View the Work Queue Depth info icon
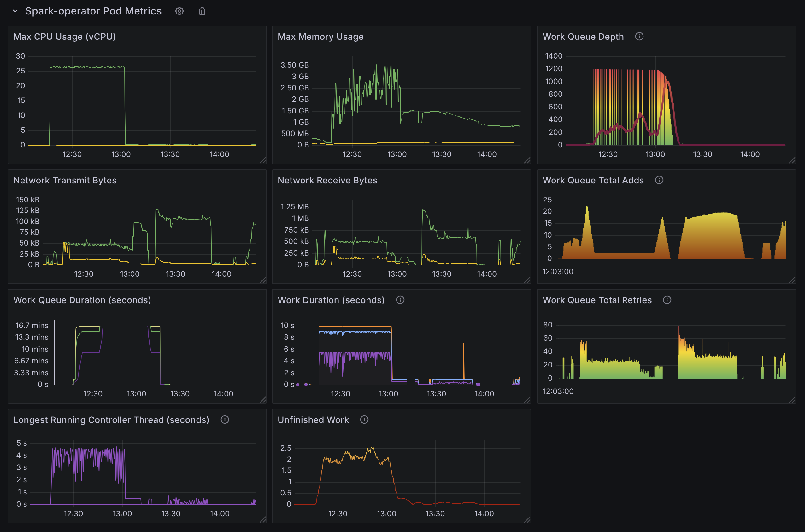Viewport: 805px width, 532px height. click(x=640, y=36)
